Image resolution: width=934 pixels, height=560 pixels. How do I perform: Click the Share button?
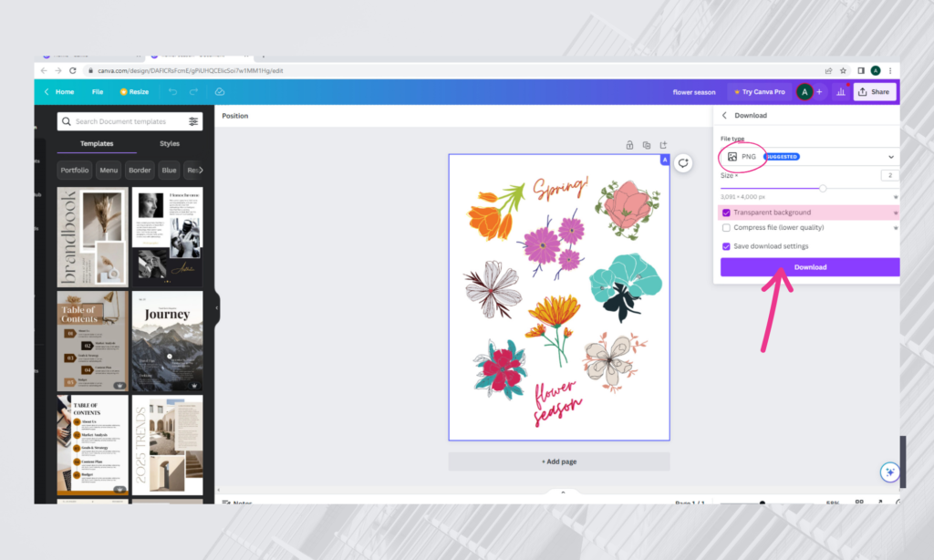(x=875, y=92)
